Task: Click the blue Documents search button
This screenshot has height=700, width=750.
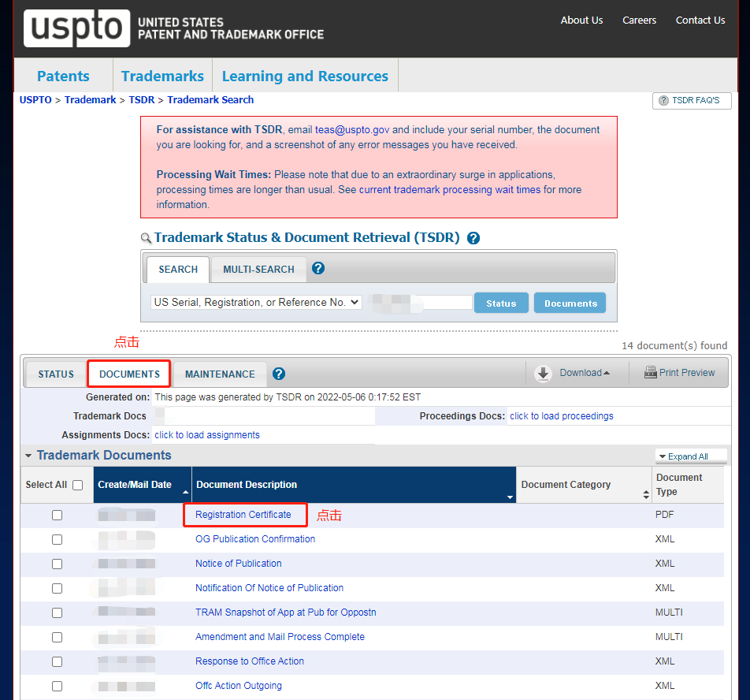Action: click(570, 303)
